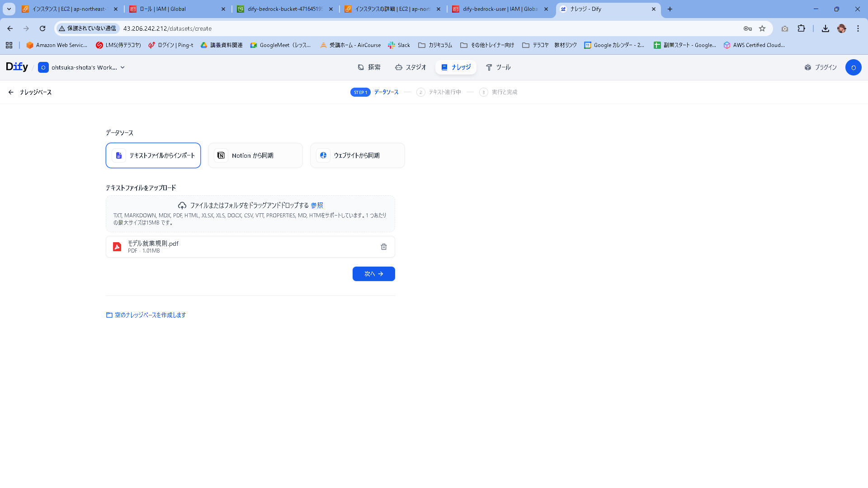Open the プラグイン panel
The width and height of the screenshot is (868, 488).
coord(820,67)
